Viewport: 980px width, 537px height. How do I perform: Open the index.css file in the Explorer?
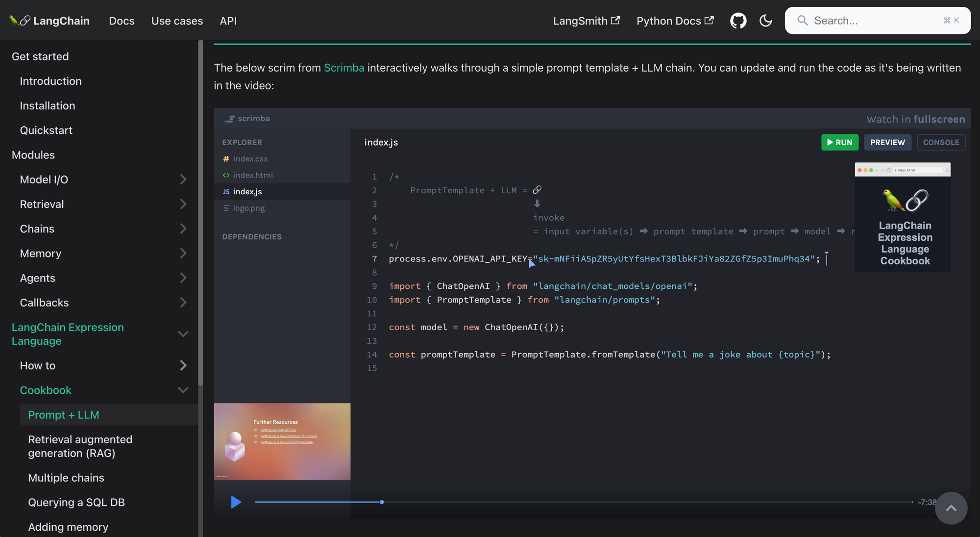click(250, 159)
